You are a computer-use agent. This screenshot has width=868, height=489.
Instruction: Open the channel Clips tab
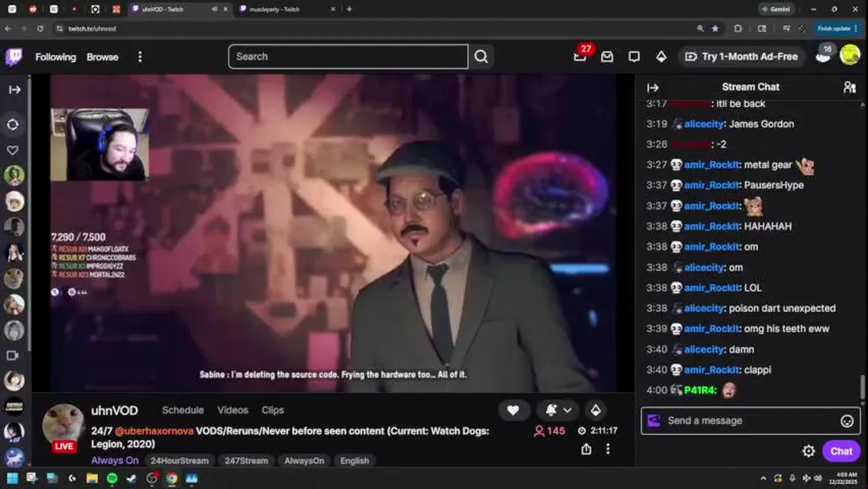(x=272, y=410)
